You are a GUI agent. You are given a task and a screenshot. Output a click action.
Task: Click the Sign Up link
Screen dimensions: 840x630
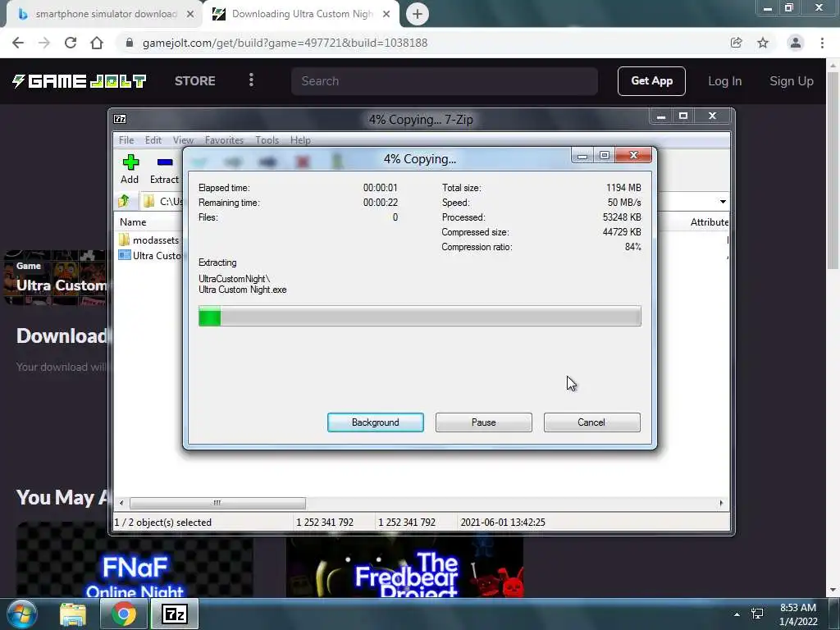792,81
